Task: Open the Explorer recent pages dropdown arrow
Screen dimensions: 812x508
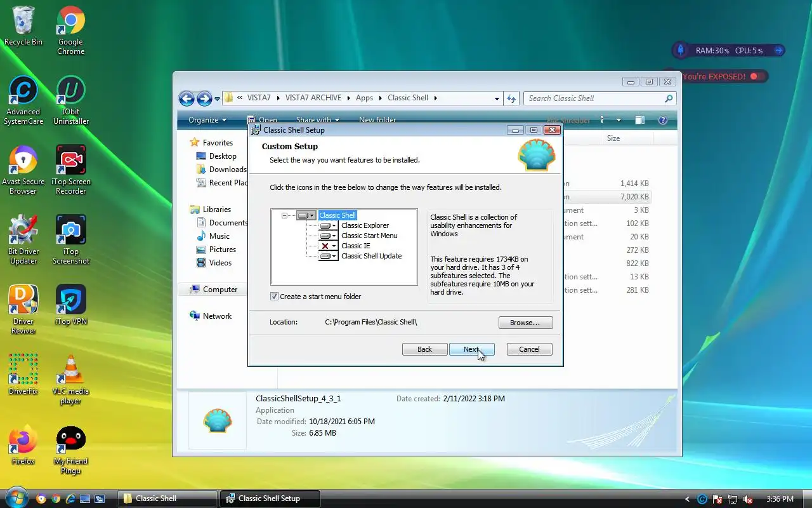Action: point(217,98)
